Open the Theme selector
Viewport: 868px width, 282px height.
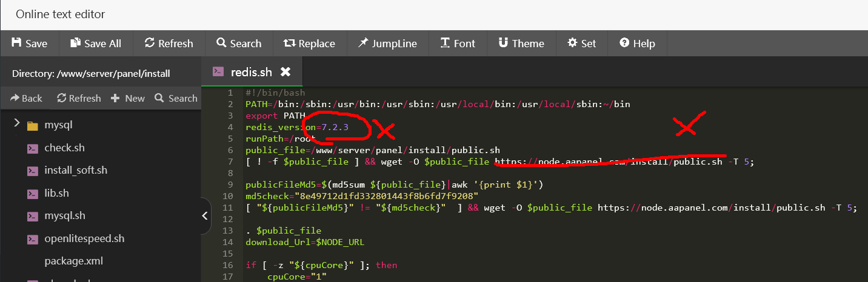[x=521, y=44]
